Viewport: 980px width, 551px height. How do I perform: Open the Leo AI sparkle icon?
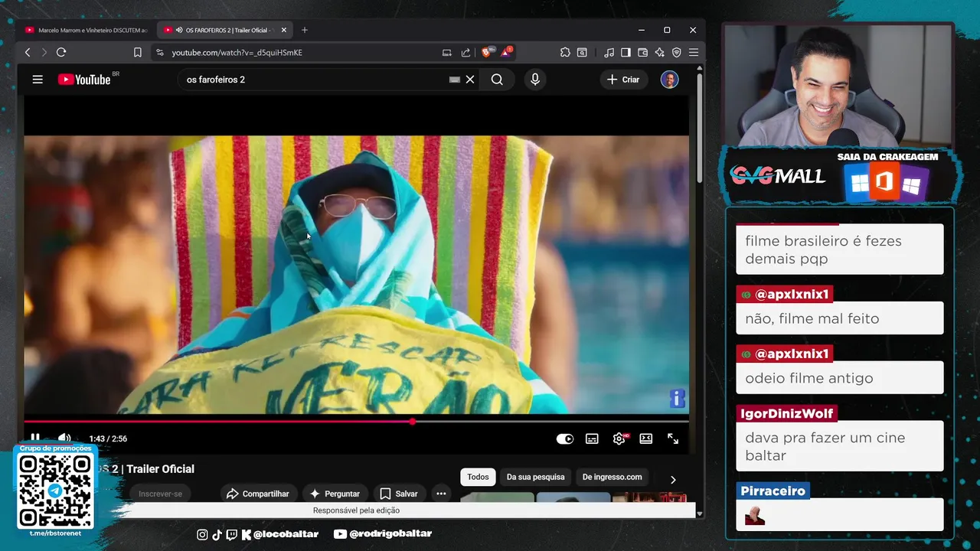659,52
